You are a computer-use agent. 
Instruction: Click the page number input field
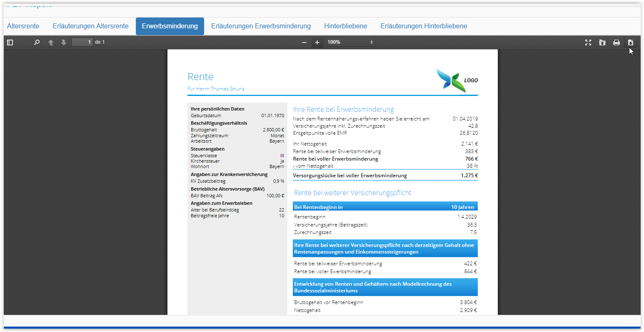coord(82,42)
